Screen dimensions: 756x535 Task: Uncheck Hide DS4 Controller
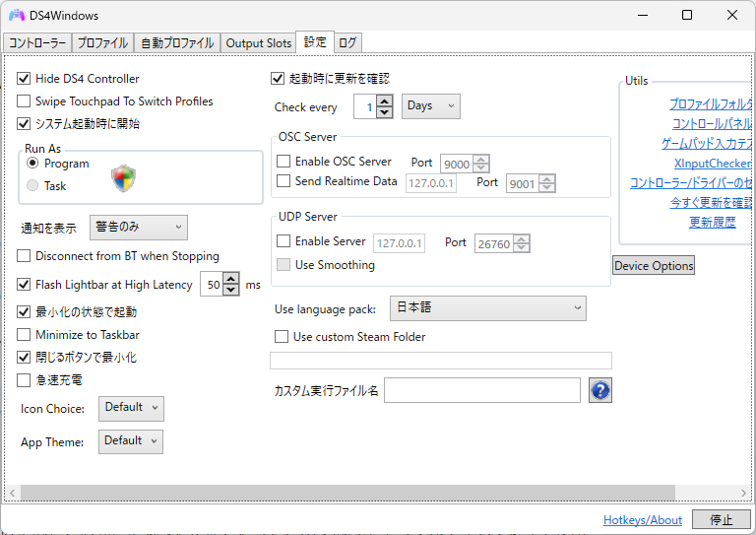[24, 78]
